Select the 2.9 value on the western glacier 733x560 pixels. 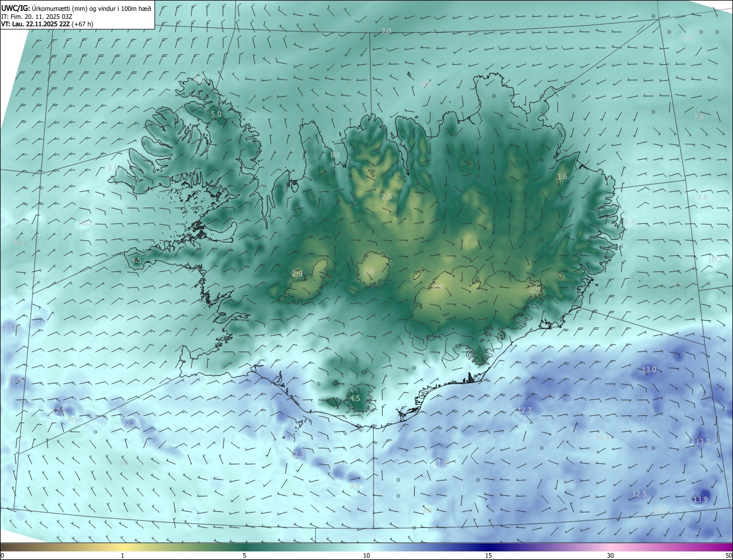[x=297, y=273]
